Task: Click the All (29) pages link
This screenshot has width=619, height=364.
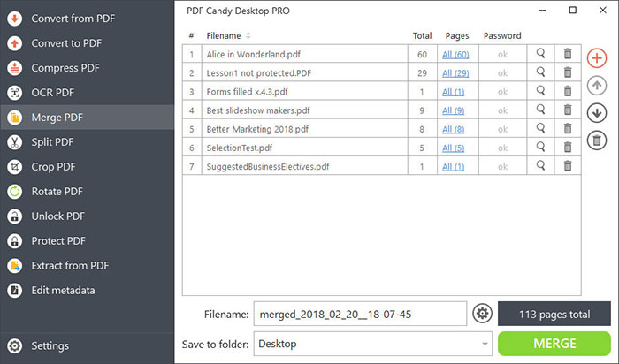Action: (455, 73)
